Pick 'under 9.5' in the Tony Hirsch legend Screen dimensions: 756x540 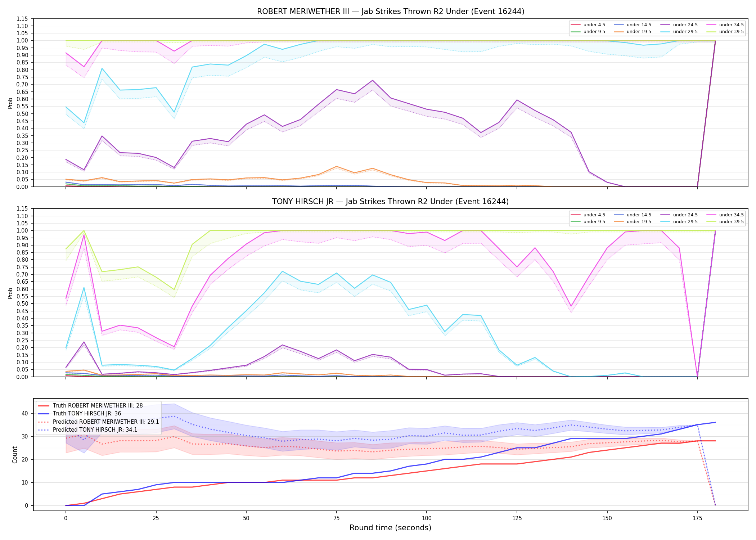588,222
